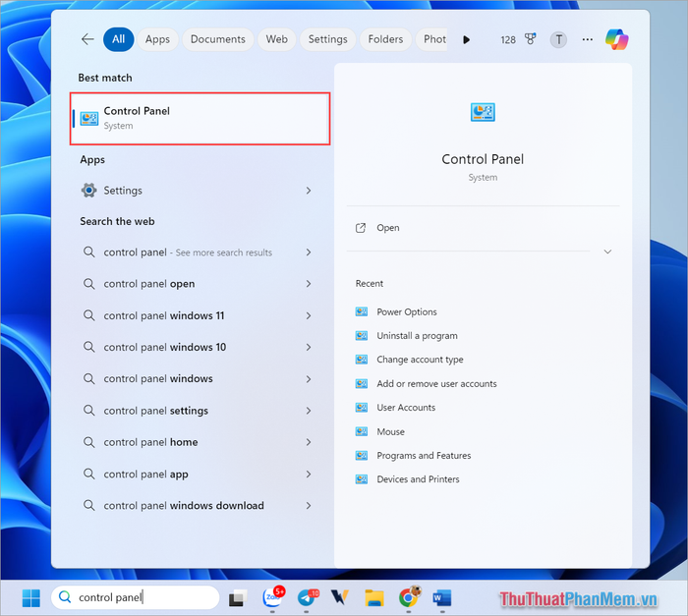Open Devices and Printers recent item text
This screenshot has height=616, width=688.
coord(418,479)
